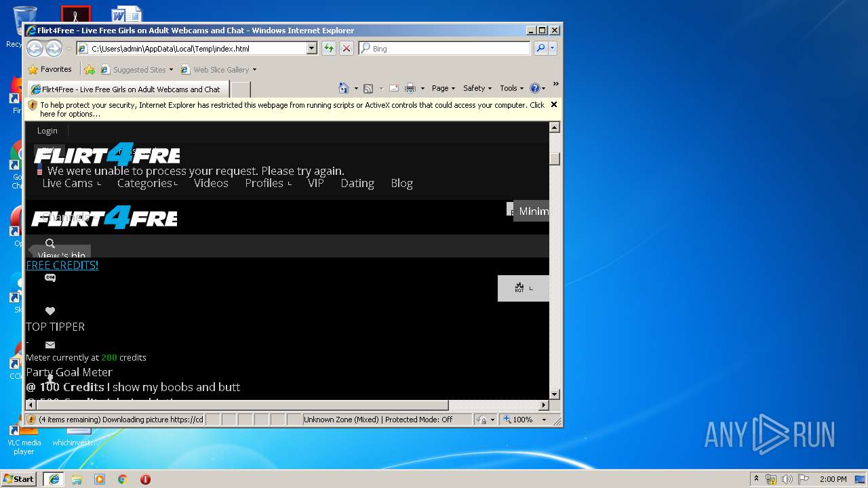Open recent pages dropdown arrow
The image size is (868, 488).
click(68, 49)
